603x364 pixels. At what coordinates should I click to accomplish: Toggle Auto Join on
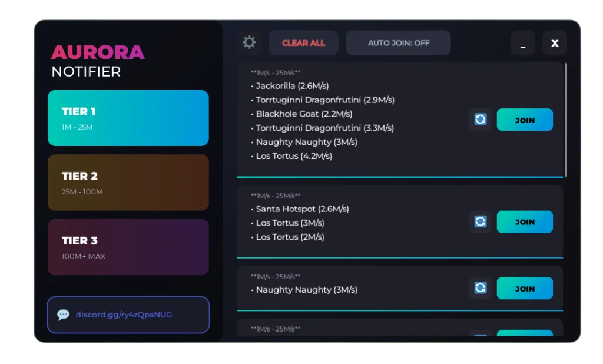pyautogui.click(x=398, y=42)
